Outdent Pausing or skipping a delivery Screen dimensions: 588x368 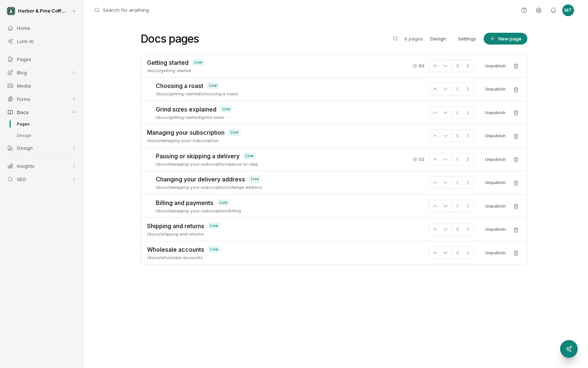(458, 159)
